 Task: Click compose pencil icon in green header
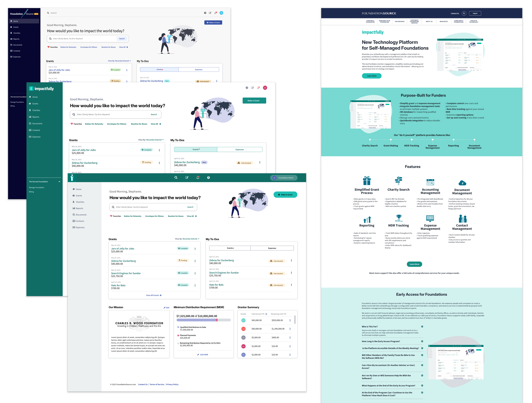click(x=187, y=178)
